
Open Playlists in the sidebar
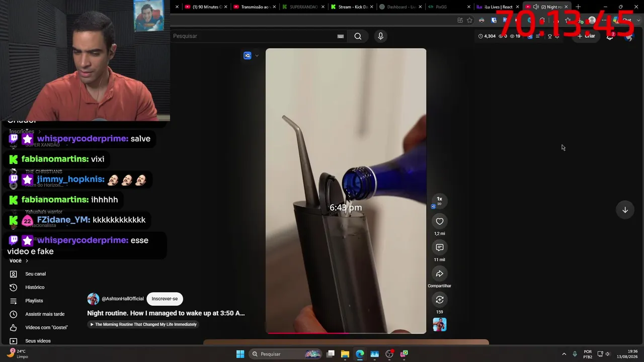[x=34, y=301]
